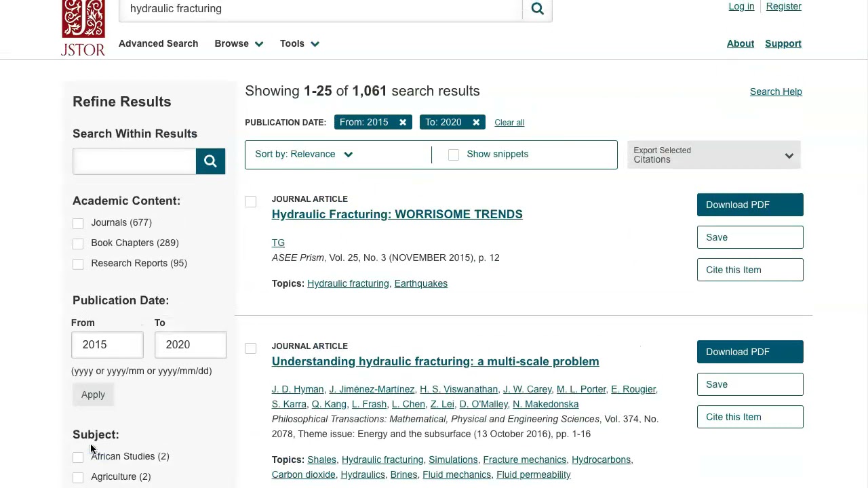Click the From date field
Image resolution: width=868 pixels, height=488 pixels.
107,345
